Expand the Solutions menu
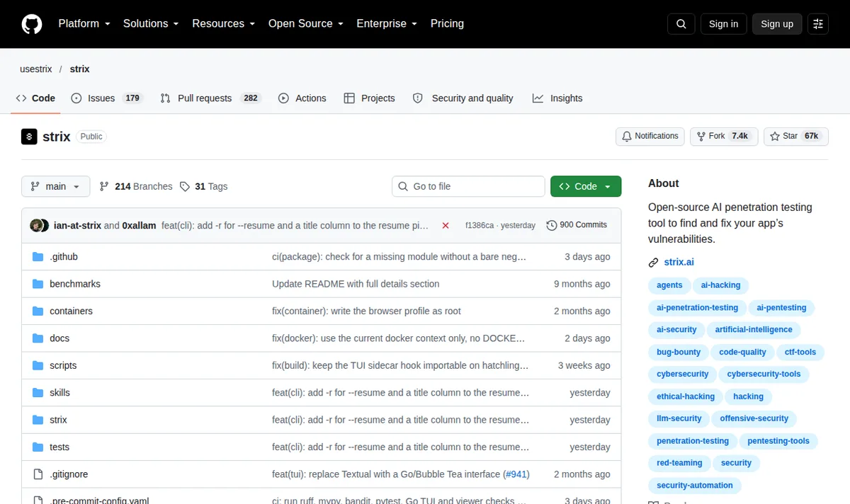The height and width of the screenshot is (504, 850). click(151, 23)
